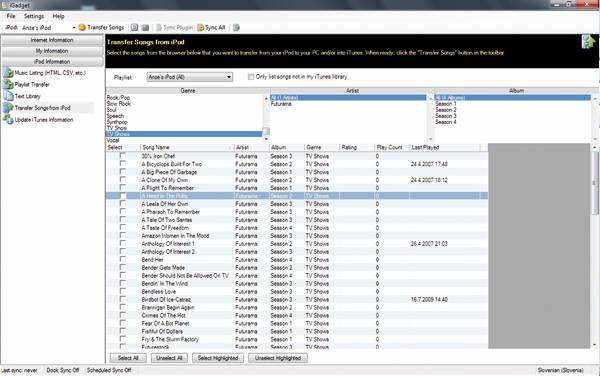Select the Speech genre
The height and width of the screenshot is (376, 600).
(x=115, y=116)
